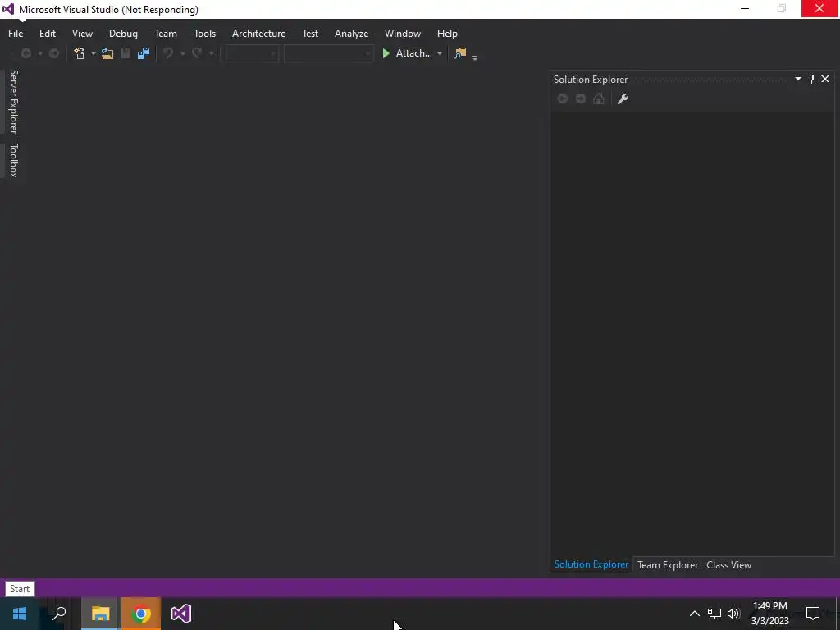840x630 pixels.
Task: Open the View menu
Action: (82, 33)
